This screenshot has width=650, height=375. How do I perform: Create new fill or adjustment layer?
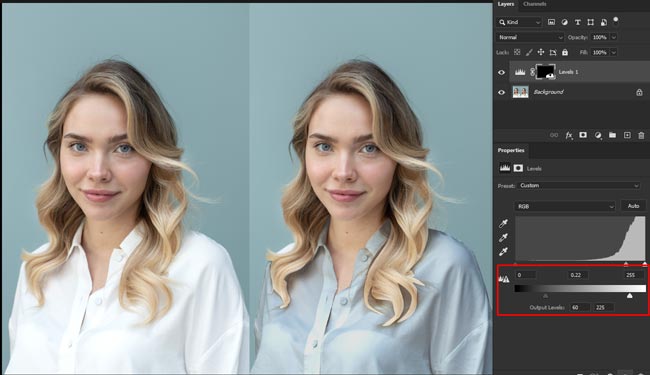point(598,135)
